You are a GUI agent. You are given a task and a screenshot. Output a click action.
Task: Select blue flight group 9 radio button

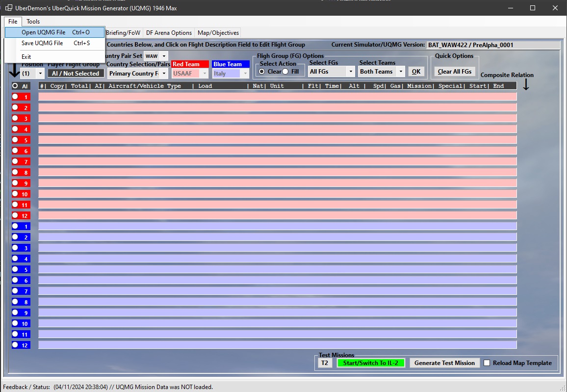[15, 313]
